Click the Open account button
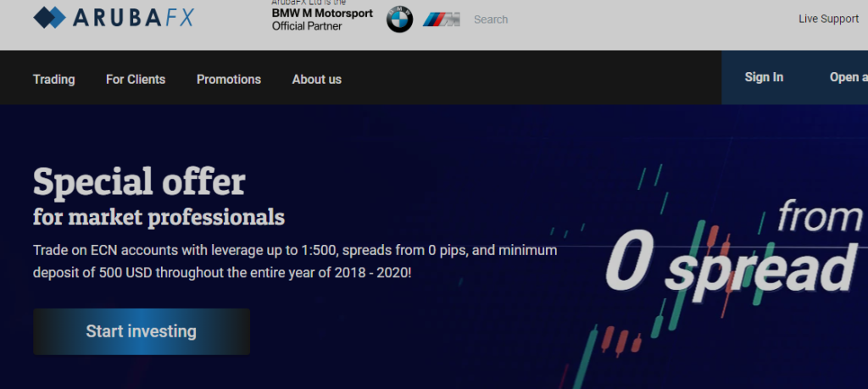Viewport: 868px width, 389px height. 848,77
